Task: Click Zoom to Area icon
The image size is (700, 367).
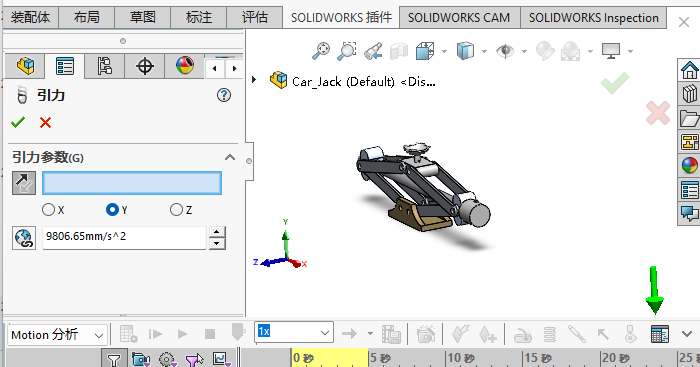Action: click(x=346, y=51)
